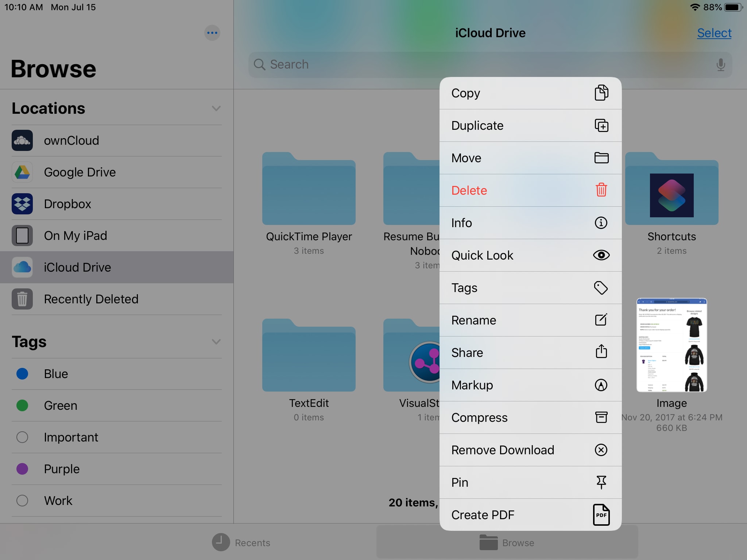The image size is (747, 560).
Task: Switch to the Recents tab
Action: click(241, 542)
